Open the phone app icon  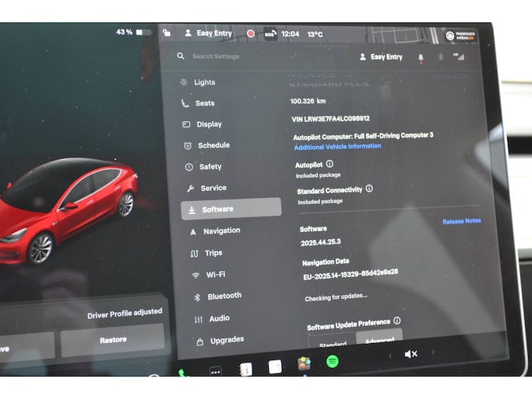183,373
